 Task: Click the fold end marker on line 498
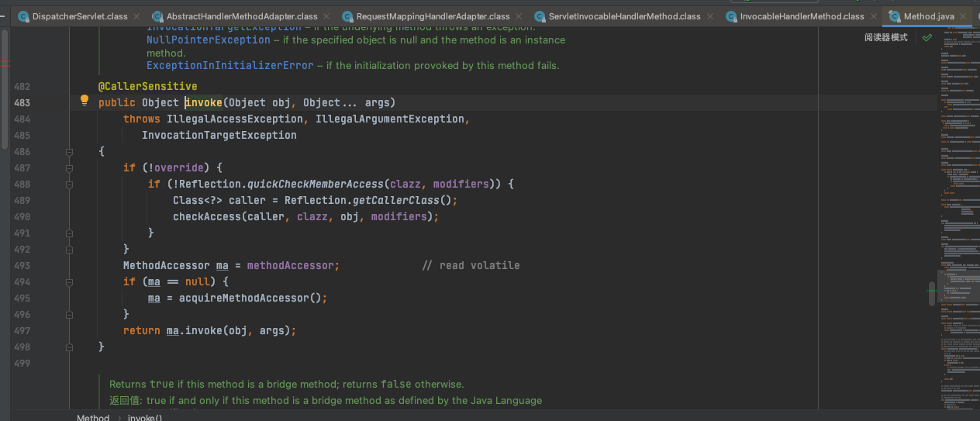69,347
